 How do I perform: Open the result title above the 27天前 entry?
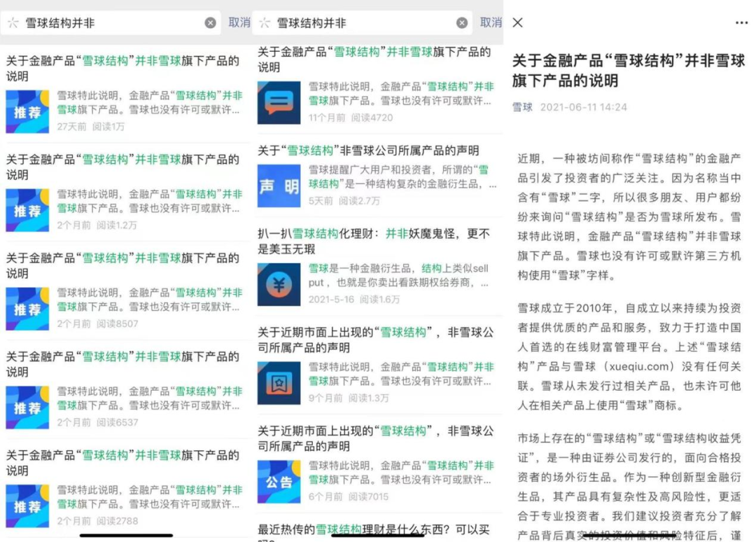(x=122, y=69)
